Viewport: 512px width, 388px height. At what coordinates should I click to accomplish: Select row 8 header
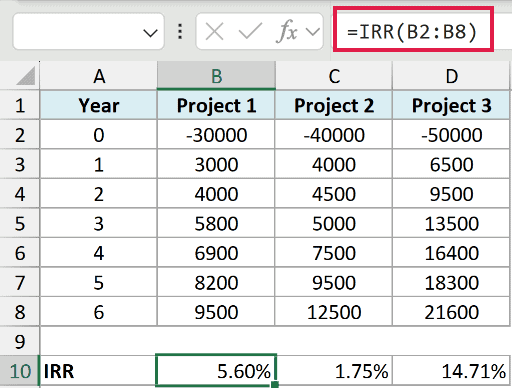(x=20, y=312)
